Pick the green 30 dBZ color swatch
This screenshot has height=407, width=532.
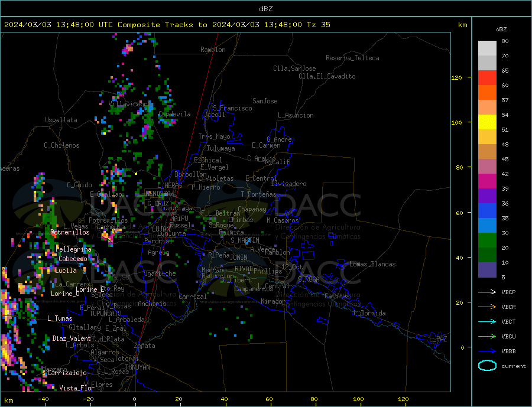point(487,240)
